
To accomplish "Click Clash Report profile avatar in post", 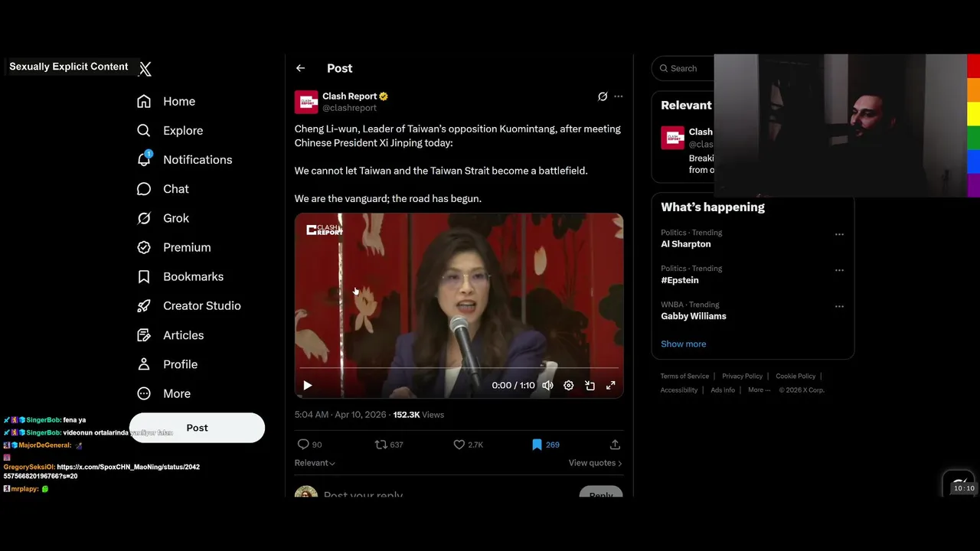I will coord(306,102).
